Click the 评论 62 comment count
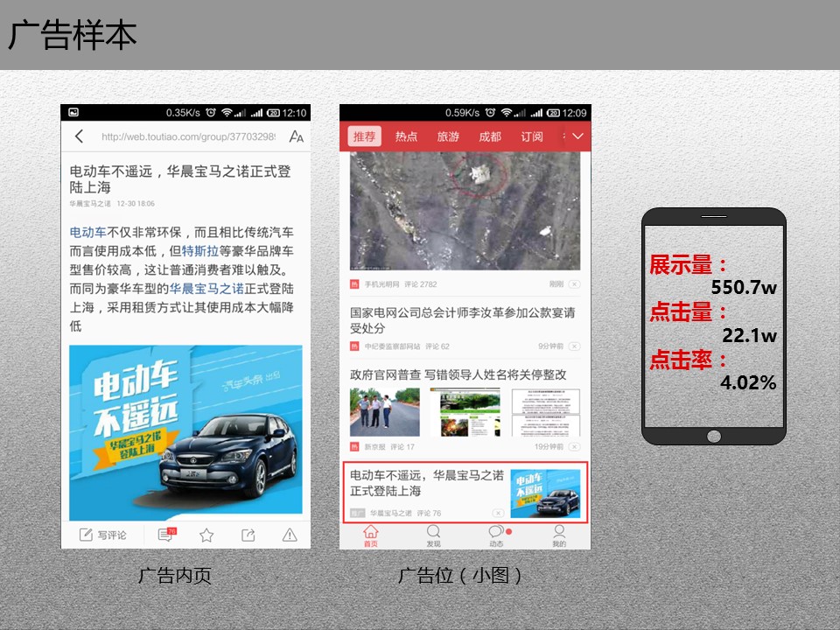The width and height of the screenshot is (840, 630). (437, 346)
